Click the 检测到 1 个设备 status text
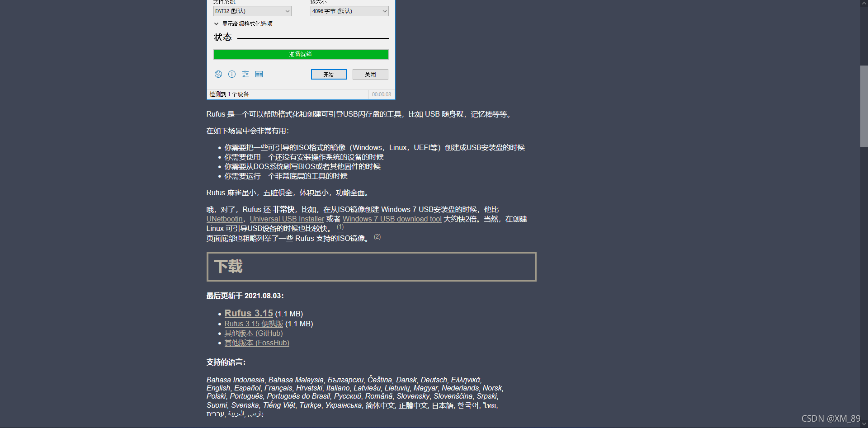Viewport: 868px width, 428px height. pyautogui.click(x=229, y=94)
